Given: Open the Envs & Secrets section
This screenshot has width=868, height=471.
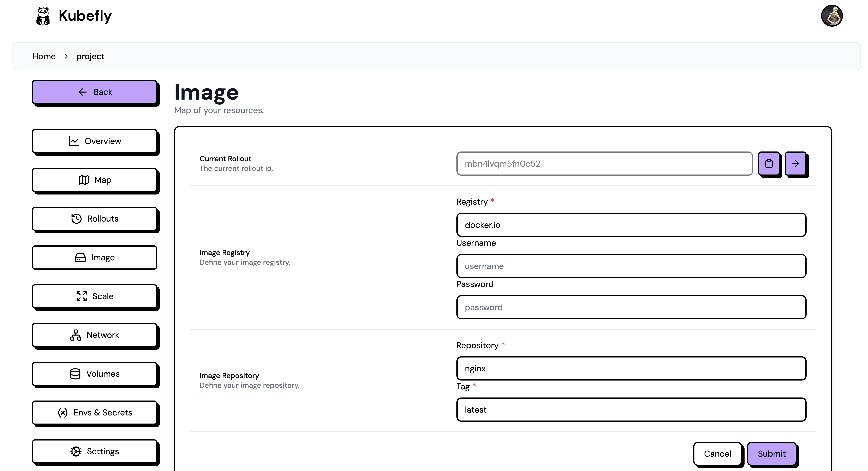Looking at the screenshot, I should 95,412.
